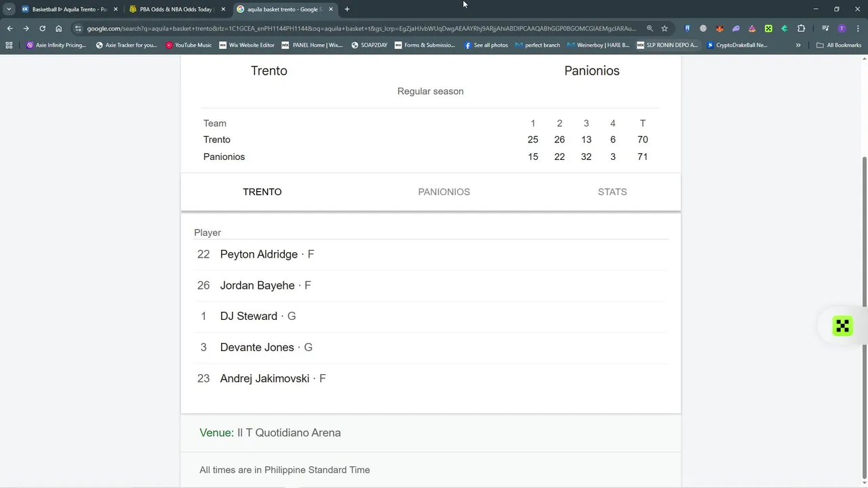Click the Panionios team name in header
Image resolution: width=868 pixels, height=488 pixels.
(592, 70)
